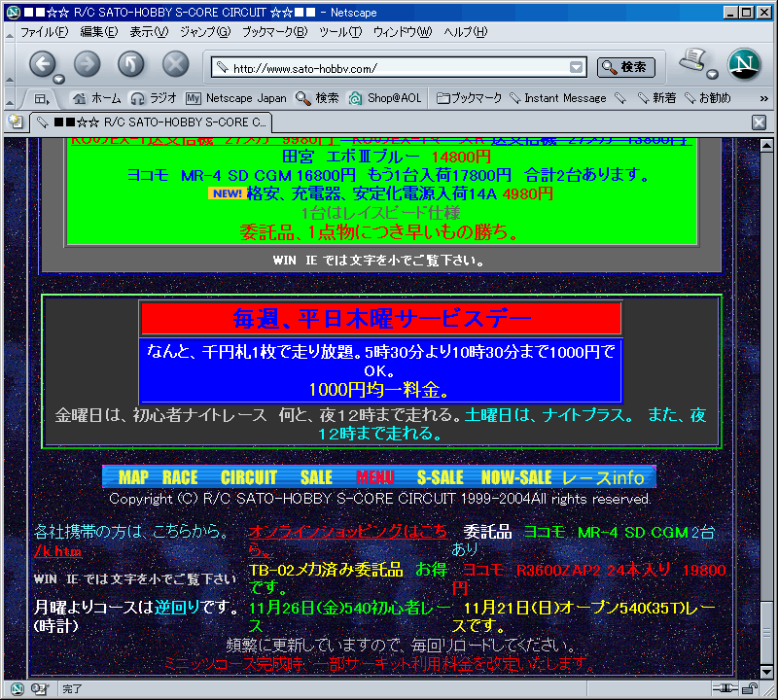Click the Netscape N logo throbber
The image size is (778, 700).
tap(744, 64)
